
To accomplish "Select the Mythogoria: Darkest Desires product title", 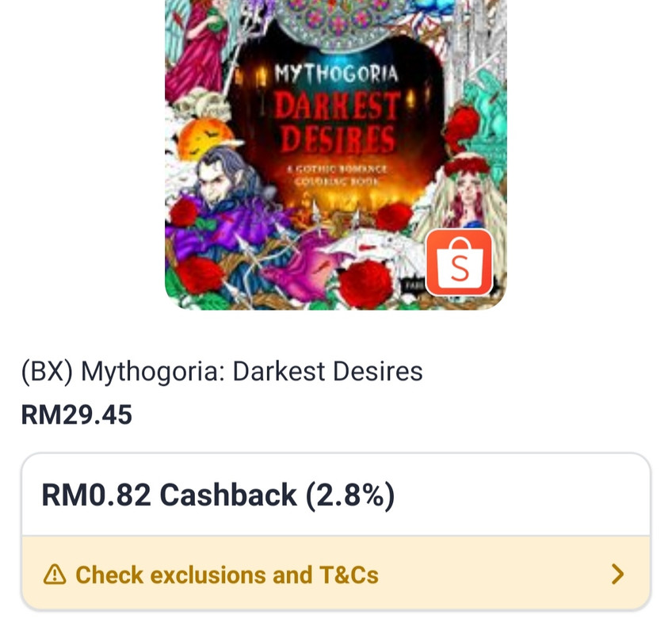I will tap(222, 371).
